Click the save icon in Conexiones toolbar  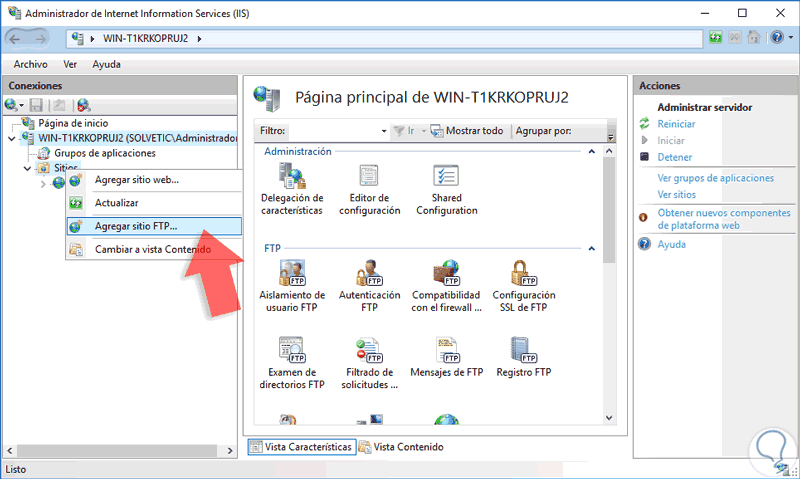pyautogui.click(x=36, y=105)
